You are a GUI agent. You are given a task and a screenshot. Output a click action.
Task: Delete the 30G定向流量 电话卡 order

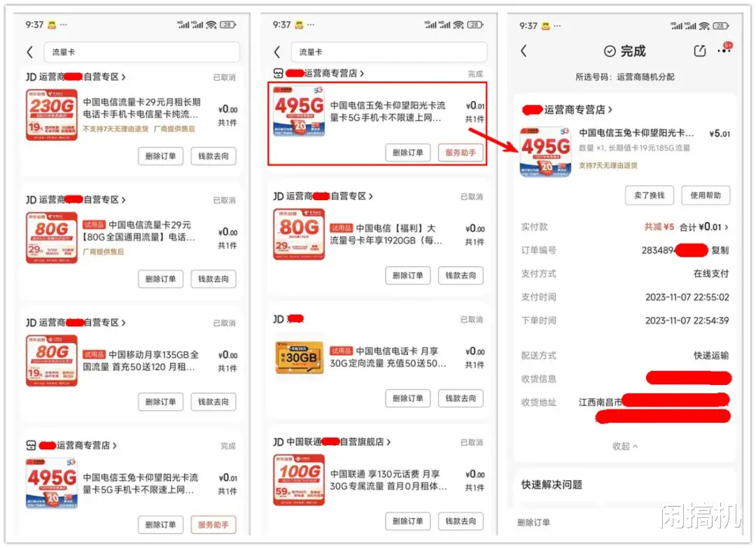click(x=408, y=399)
